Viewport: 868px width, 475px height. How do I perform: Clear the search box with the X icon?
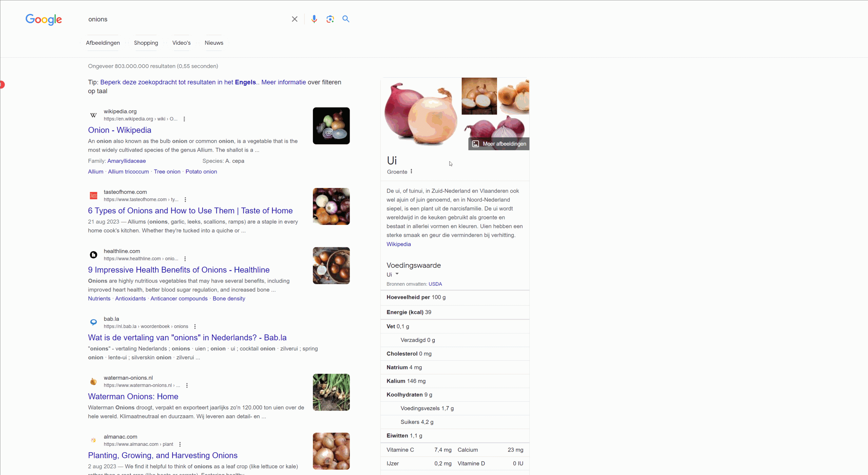tap(294, 19)
